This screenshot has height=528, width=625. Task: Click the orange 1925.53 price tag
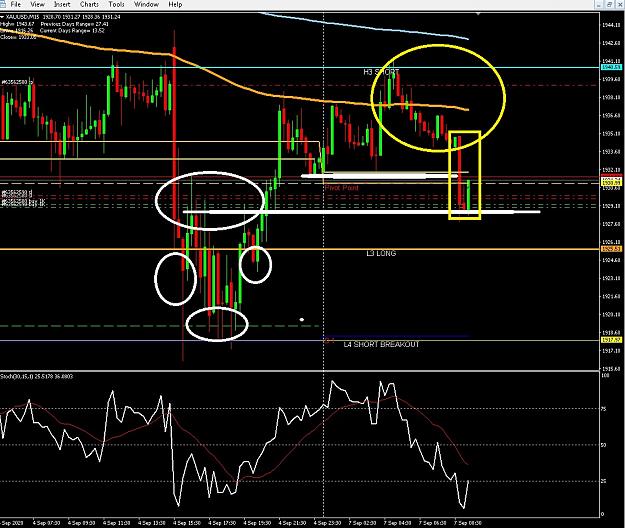coord(611,249)
